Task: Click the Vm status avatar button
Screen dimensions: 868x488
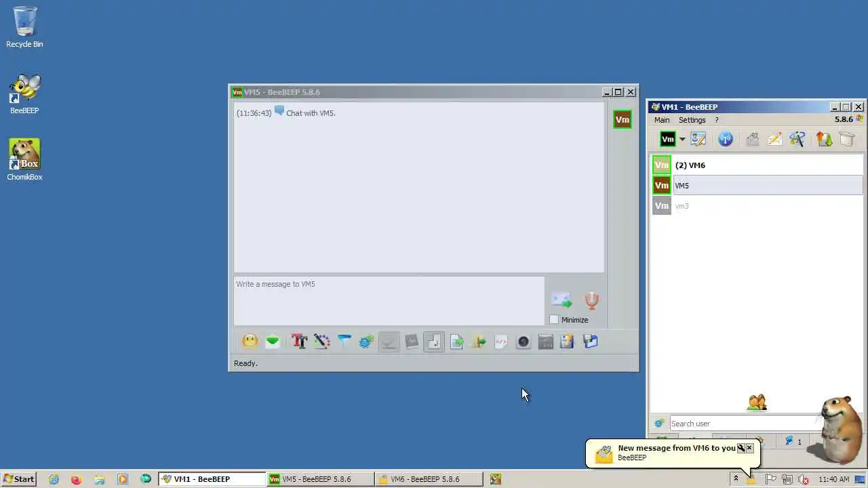Action: click(x=668, y=139)
